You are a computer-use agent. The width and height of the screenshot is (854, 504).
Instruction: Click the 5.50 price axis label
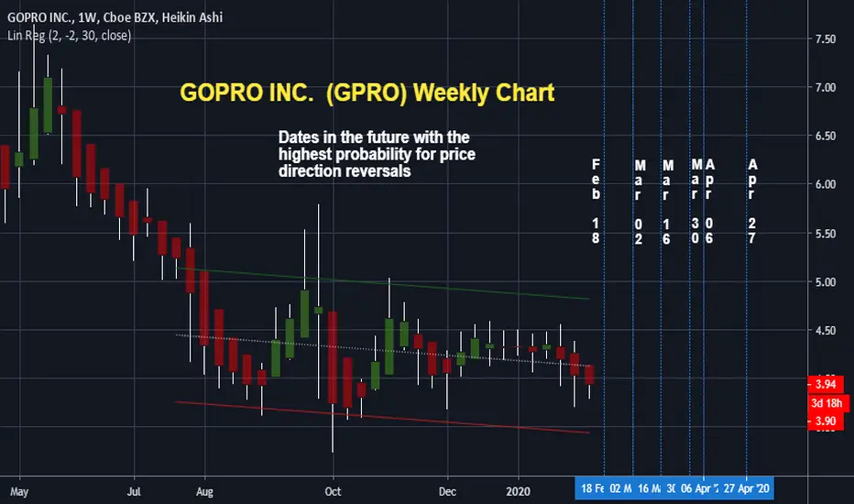pyautogui.click(x=825, y=233)
